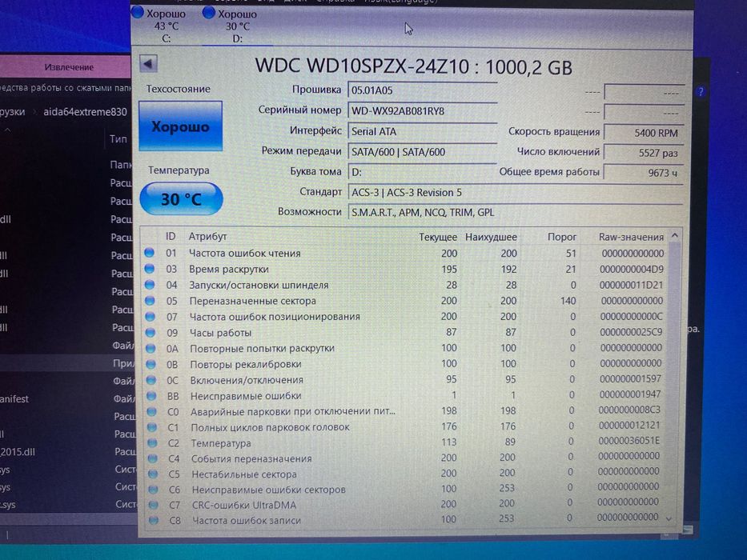The height and width of the screenshot is (560, 747).
Task: Click status circle of attribute C7 CRC-ошибки
Action: click(153, 504)
